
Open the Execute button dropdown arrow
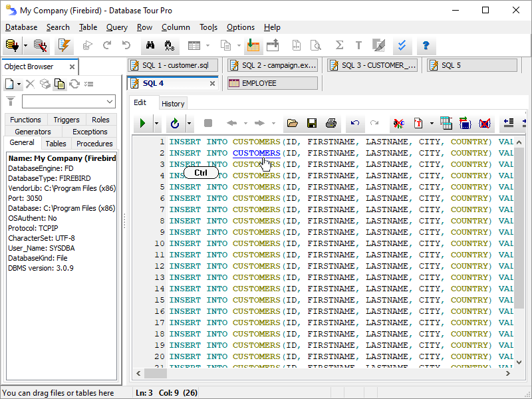coord(156,123)
